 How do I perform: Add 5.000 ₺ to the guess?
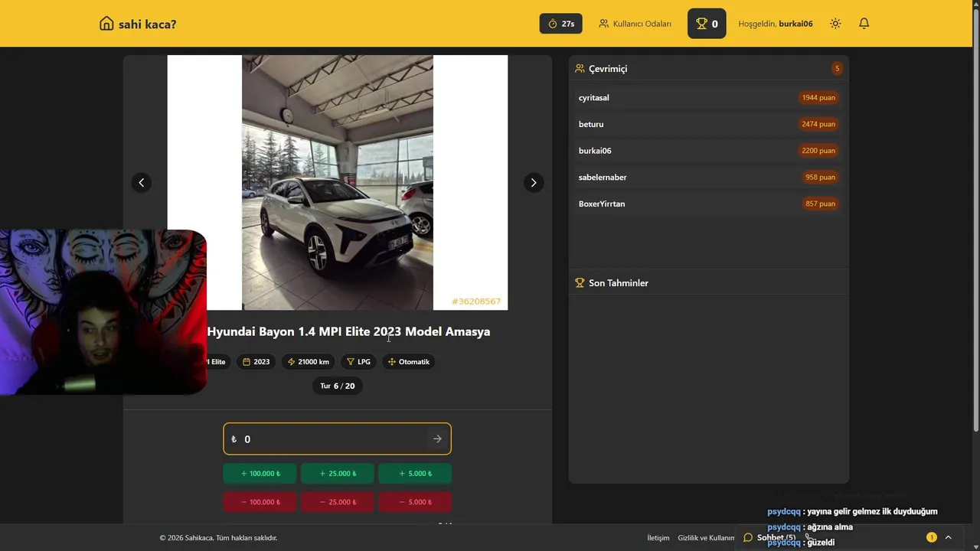415,474
